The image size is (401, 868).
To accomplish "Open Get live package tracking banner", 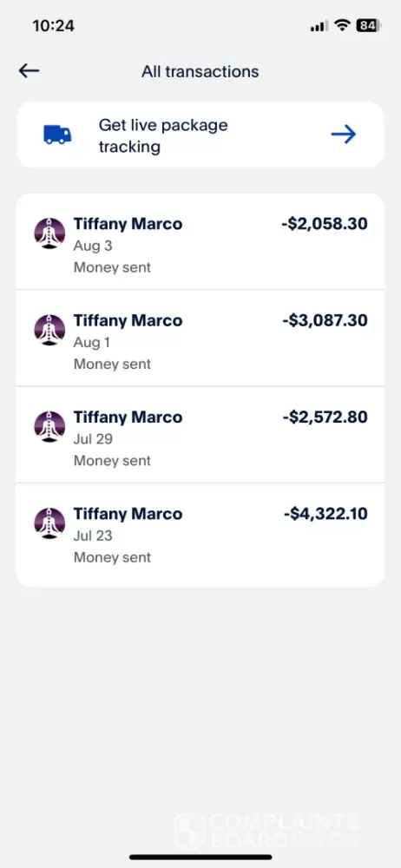I will (200, 135).
